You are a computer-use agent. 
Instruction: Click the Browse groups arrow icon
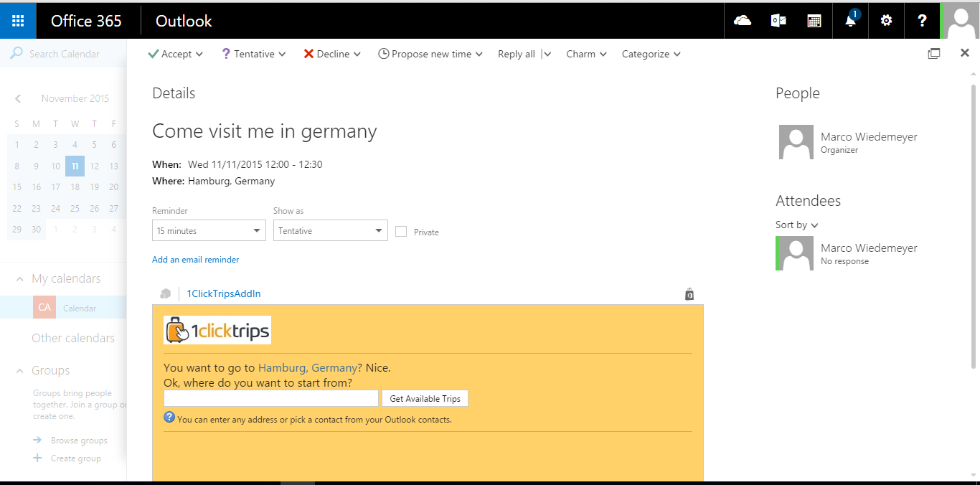click(x=37, y=440)
